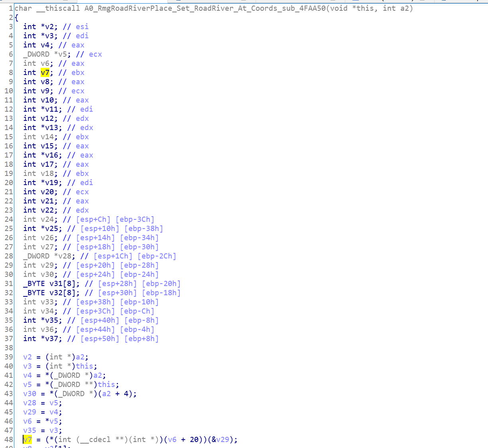This screenshot has height=448, width=488.
Task: Click v10 in the 'int v10;' declaration
Action: (x=47, y=100)
